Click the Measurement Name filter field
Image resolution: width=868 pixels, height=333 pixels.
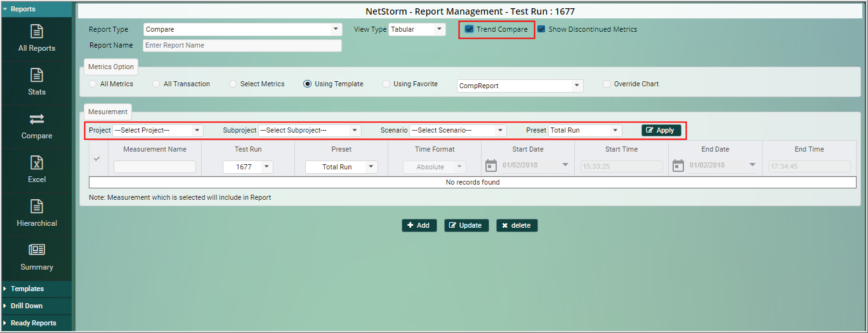click(x=155, y=167)
